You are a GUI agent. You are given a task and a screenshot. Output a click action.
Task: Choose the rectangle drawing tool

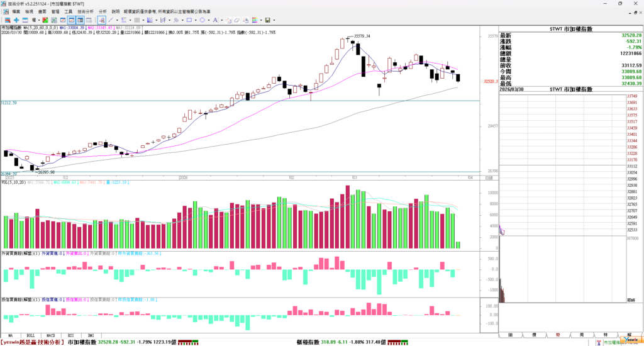189,20
